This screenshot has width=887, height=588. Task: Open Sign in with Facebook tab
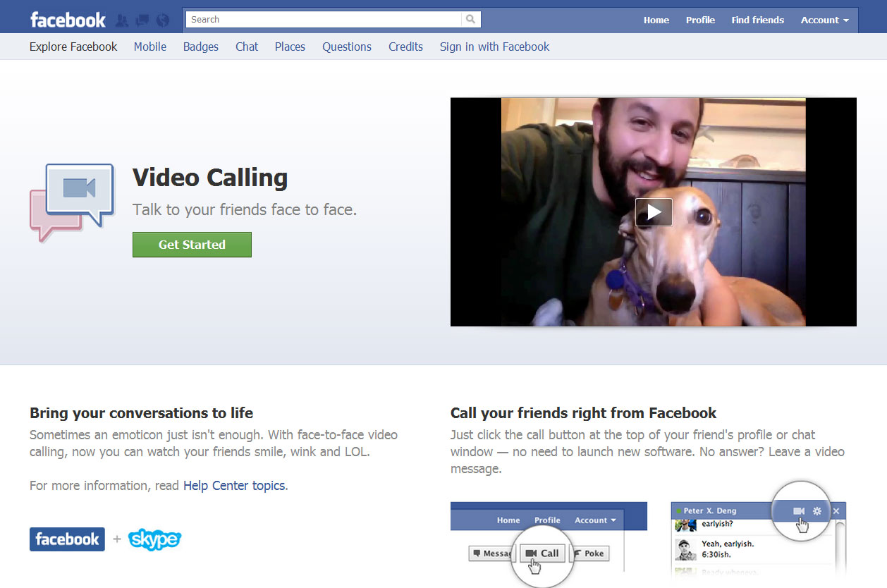[x=494, y=47]
